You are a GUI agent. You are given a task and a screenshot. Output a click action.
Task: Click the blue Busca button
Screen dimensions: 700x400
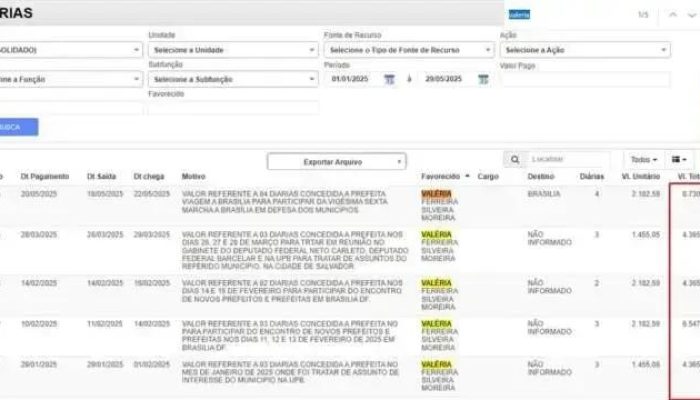(17, 127)
